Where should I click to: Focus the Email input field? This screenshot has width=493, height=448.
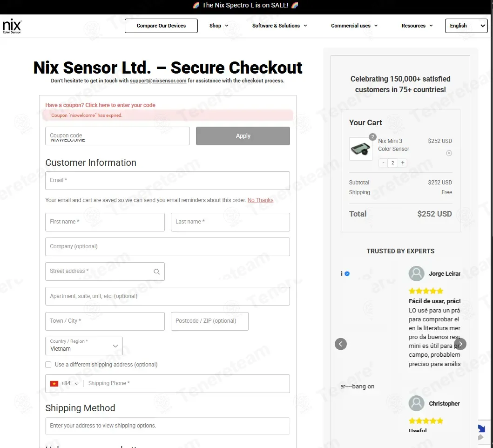pos(168,181)
